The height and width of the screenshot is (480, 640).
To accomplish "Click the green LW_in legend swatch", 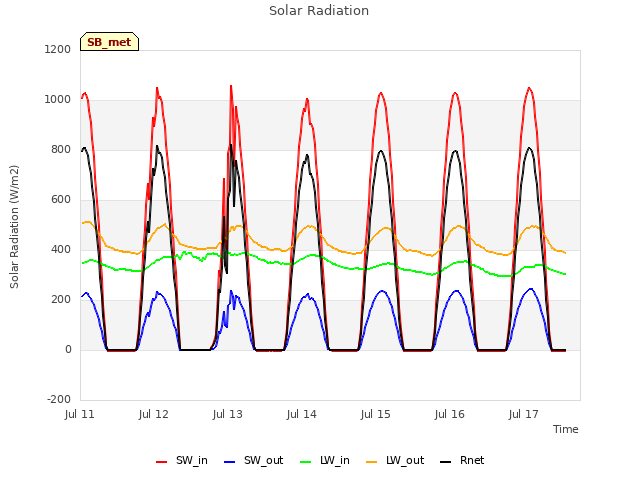I will coord(306,462).
